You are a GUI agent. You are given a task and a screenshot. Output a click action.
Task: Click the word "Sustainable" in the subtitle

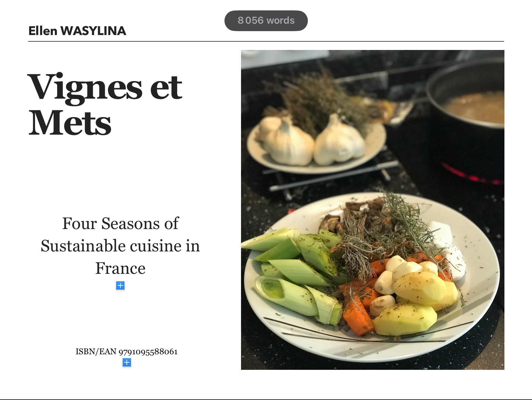pos(83,246)
